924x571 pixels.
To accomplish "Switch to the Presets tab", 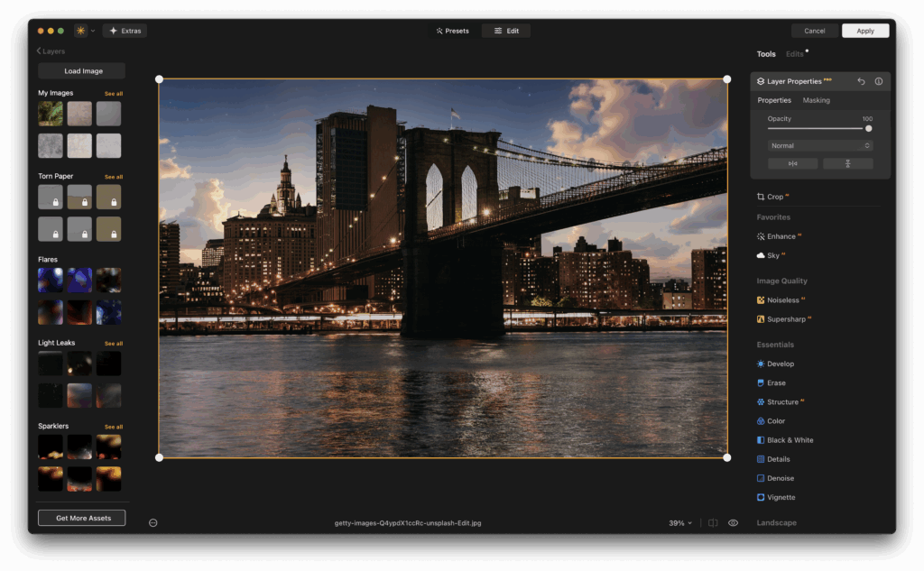I will click(x=453, y=31).
